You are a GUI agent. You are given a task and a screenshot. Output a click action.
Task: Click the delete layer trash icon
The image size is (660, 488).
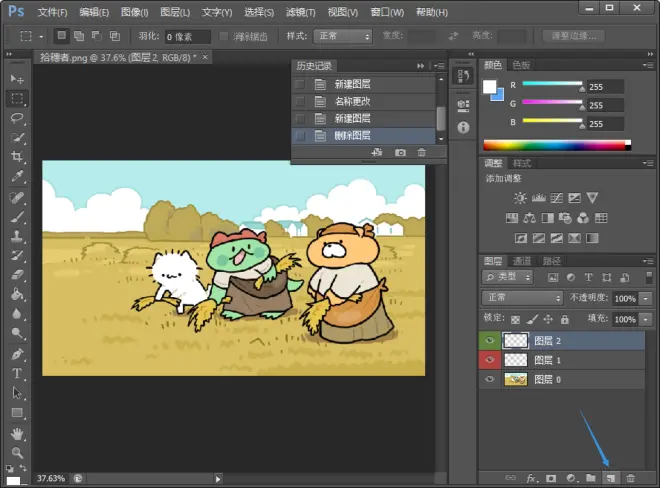pyautogui.click(x=630, y=478)
